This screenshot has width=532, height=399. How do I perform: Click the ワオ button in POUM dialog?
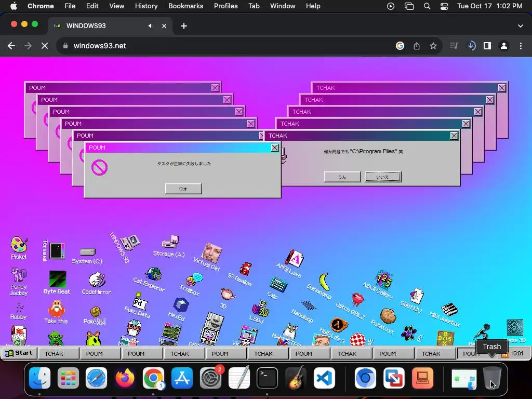(x=183, y=189)
